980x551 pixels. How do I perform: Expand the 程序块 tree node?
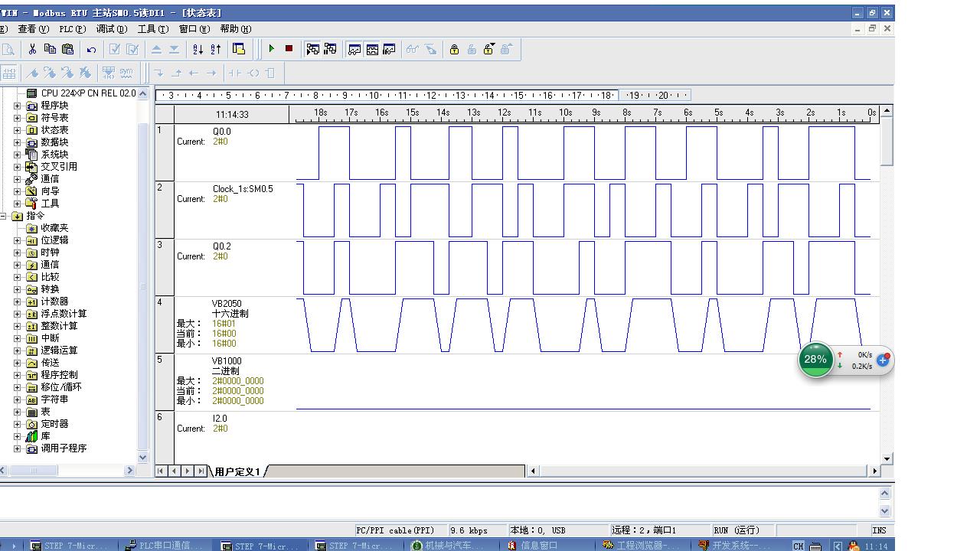point(18,106)
